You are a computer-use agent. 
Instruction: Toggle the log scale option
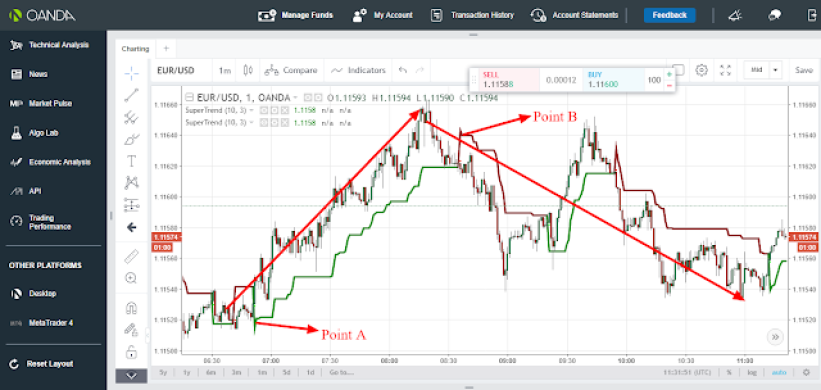pyautogui.click(x=752, y=373)
